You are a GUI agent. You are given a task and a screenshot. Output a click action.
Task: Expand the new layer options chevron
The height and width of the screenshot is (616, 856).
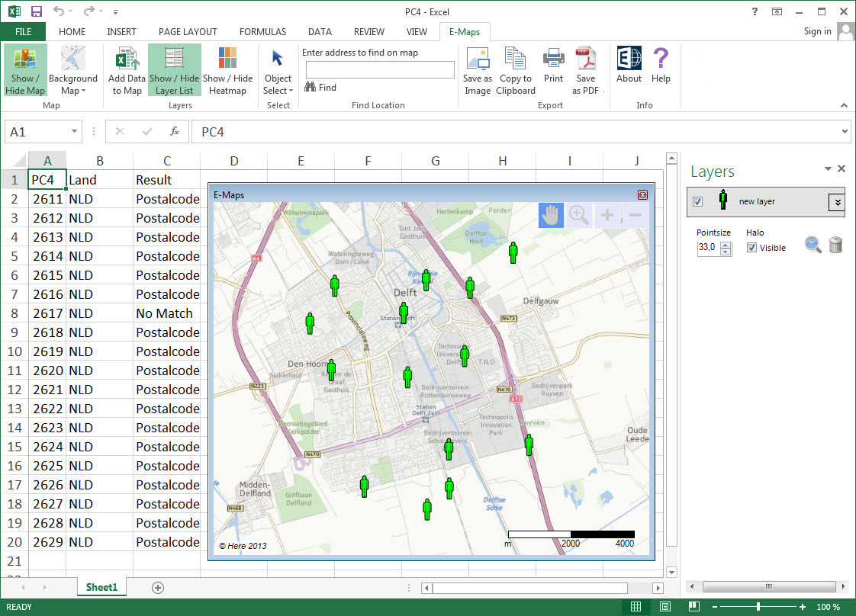837,203
